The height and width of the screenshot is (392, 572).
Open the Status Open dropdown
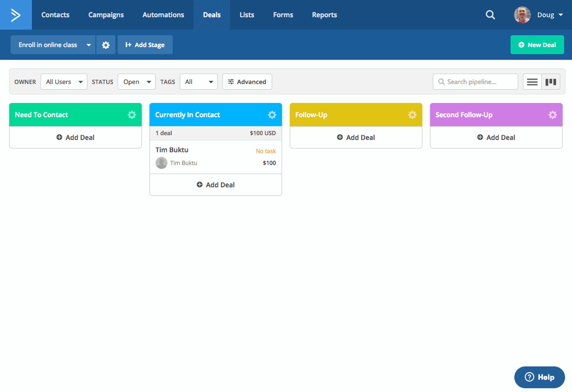pos(136,82)
